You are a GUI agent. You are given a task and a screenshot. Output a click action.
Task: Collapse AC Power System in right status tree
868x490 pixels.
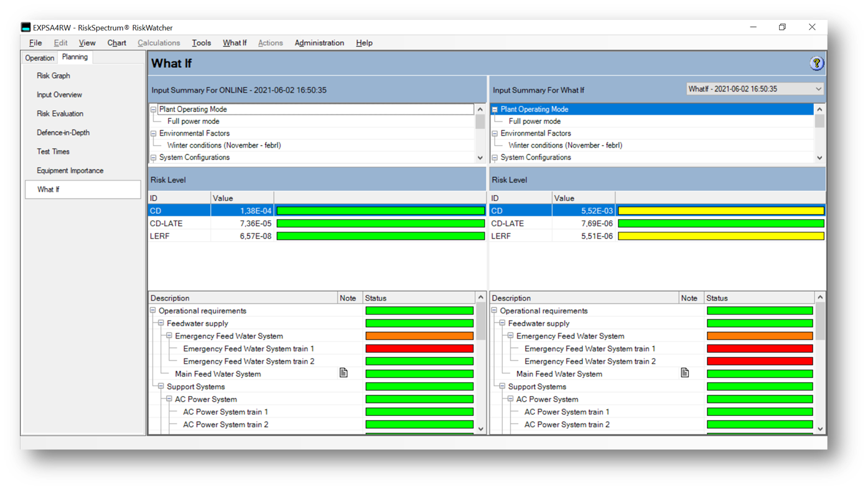[x=511, y=399]
